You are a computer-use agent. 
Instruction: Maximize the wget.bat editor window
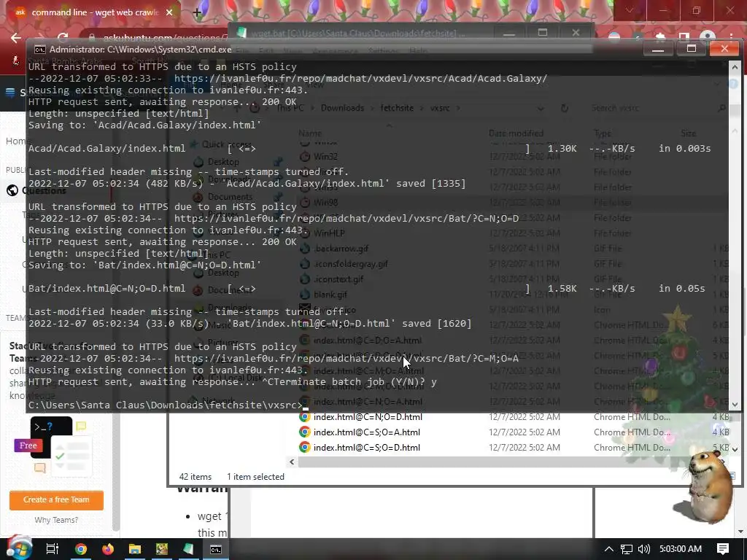543,32
